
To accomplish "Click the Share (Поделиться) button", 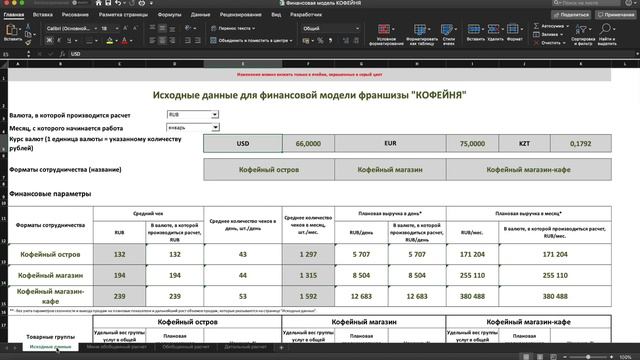I will coord(571,15).
